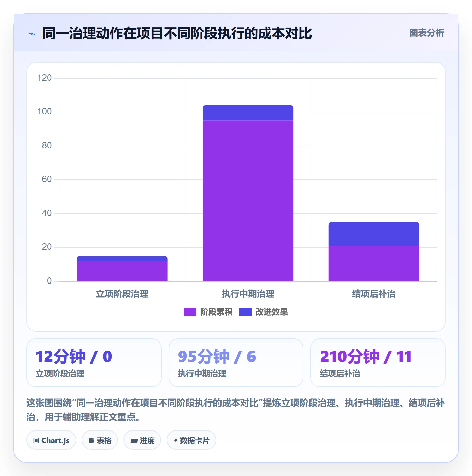Click the y-axis value 20
472x476 pixels.
pos(47,247)
